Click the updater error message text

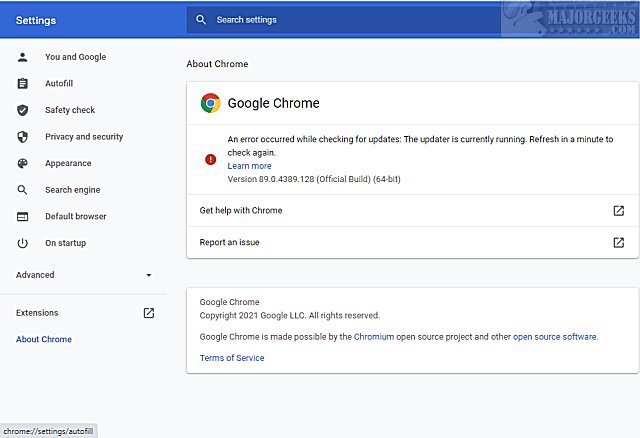pyautogui.click(x=420, y=146)
